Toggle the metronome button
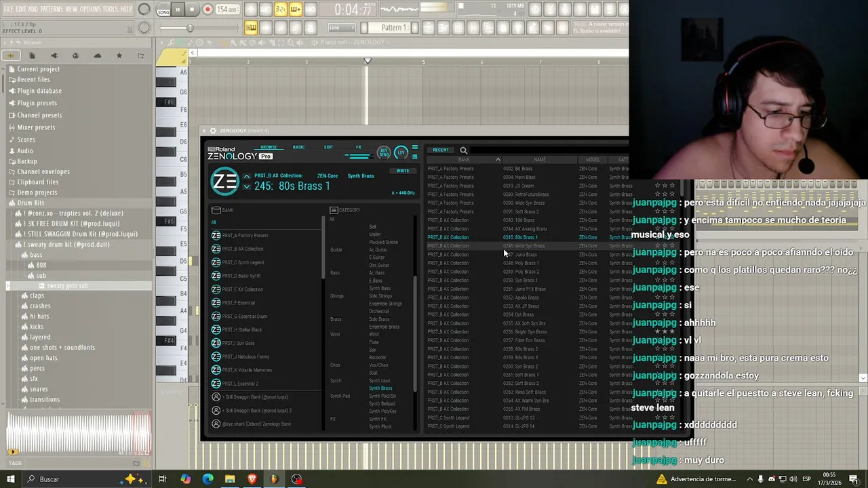 pyautogui.click(x=251, y=9)
